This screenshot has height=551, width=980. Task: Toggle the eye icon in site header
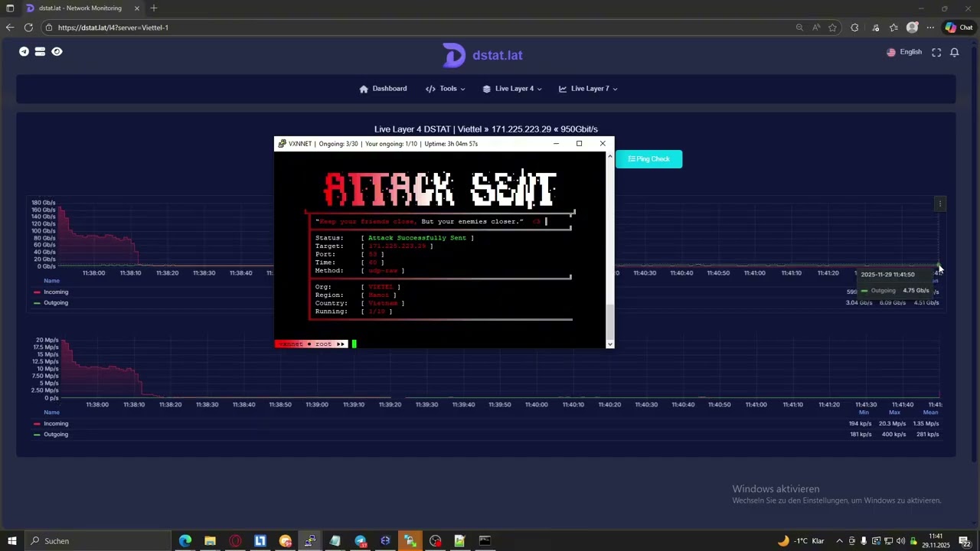(57, 52)
